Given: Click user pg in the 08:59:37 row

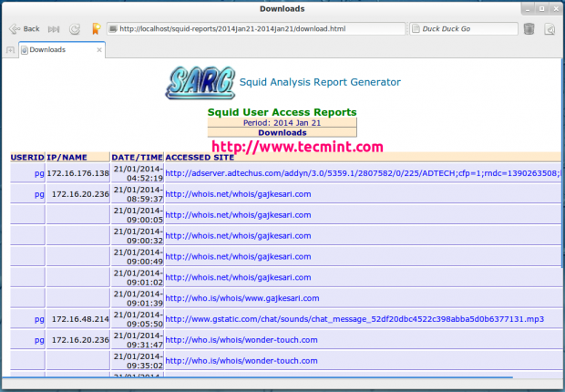Looking at the screenshot, I should pos(39,195).
